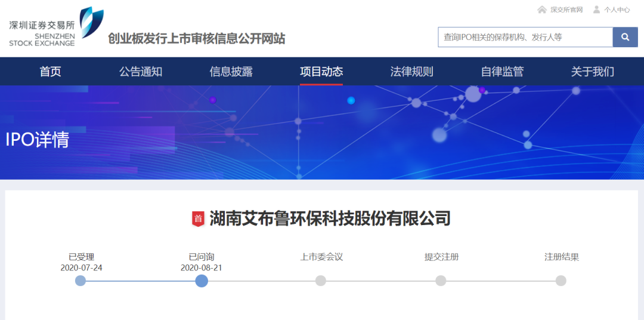
Task: Click the date 2020-07-24
Action: (x=81, y=268)
